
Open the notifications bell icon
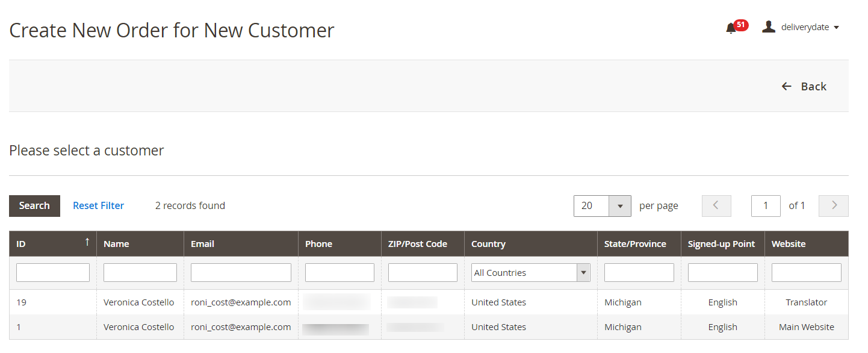[731, 28]
